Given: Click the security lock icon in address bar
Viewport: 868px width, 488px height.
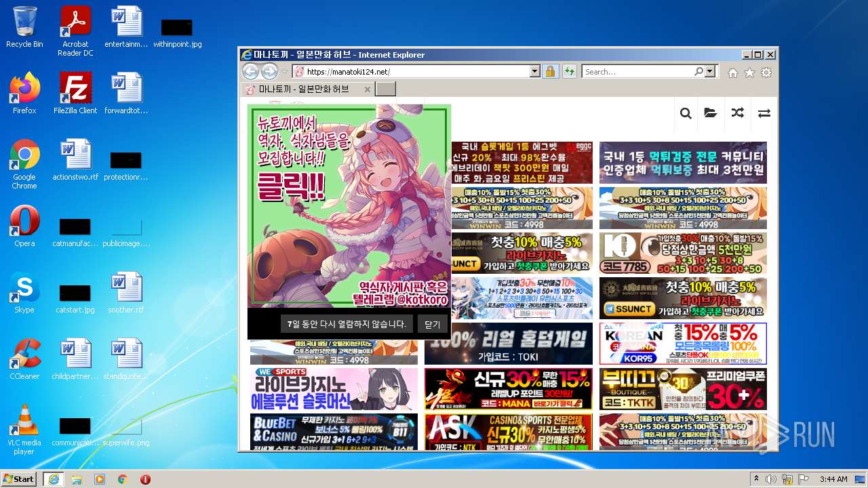Looking at the screenshot, I should point(550,71).
